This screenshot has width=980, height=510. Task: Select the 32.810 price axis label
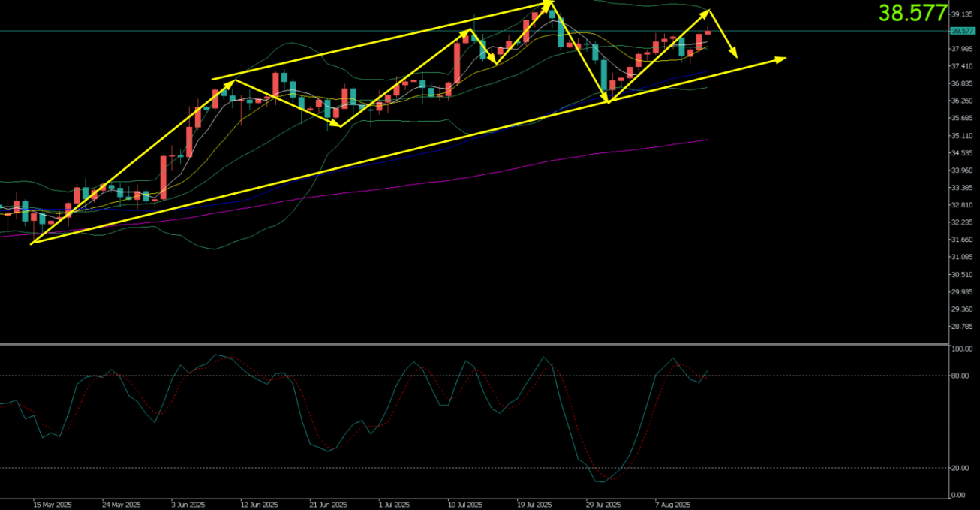click(x=963, y=205)
